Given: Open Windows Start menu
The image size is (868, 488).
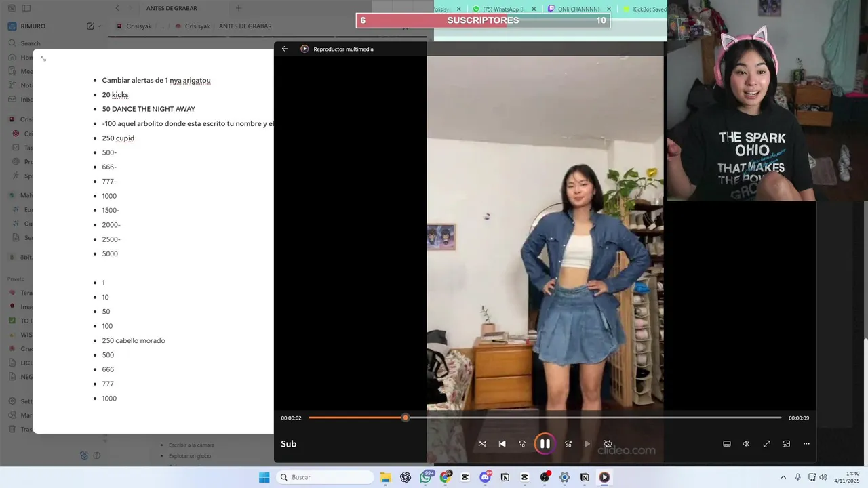Looking at the screenshot, I should pos(264,477).
